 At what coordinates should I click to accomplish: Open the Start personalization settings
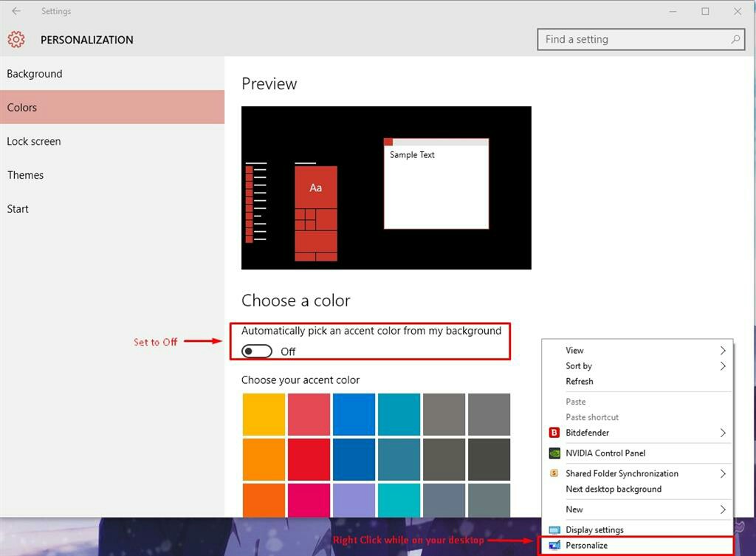pos(18,208)
